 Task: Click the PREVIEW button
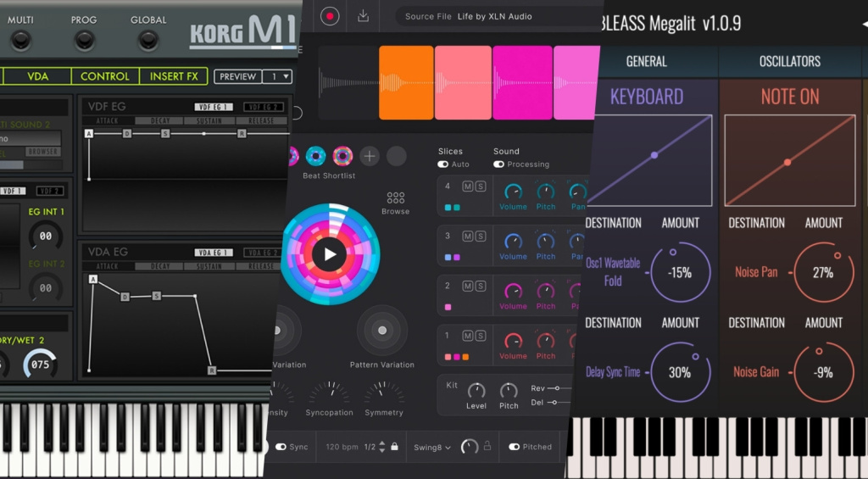pos(236,76)
